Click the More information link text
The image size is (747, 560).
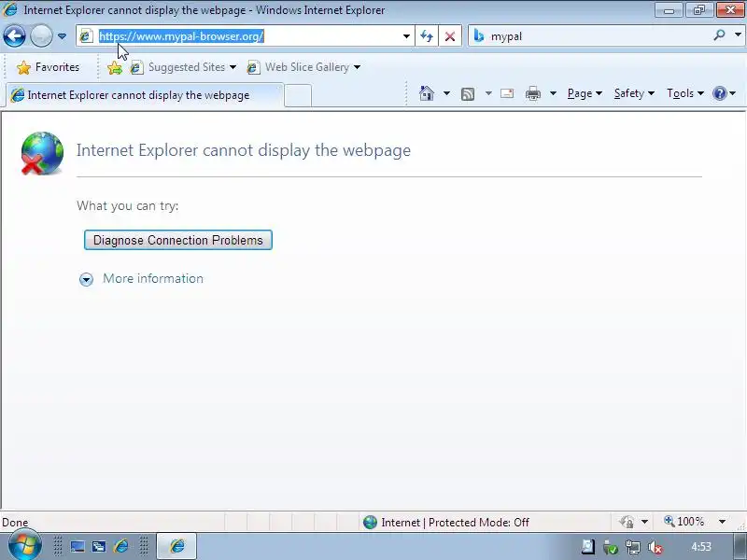pos(153,278)
